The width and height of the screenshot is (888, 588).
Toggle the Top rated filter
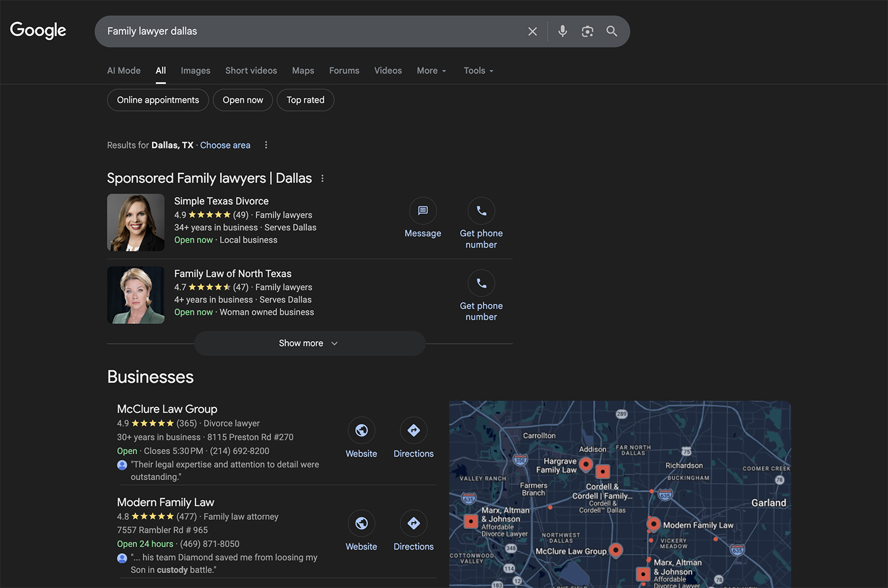click(305, 100)
